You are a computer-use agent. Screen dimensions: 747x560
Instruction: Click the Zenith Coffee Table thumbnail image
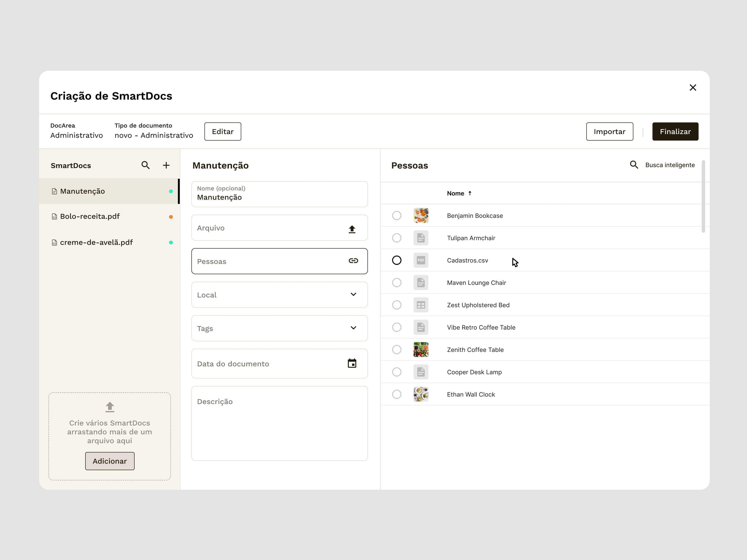(421, 350)
